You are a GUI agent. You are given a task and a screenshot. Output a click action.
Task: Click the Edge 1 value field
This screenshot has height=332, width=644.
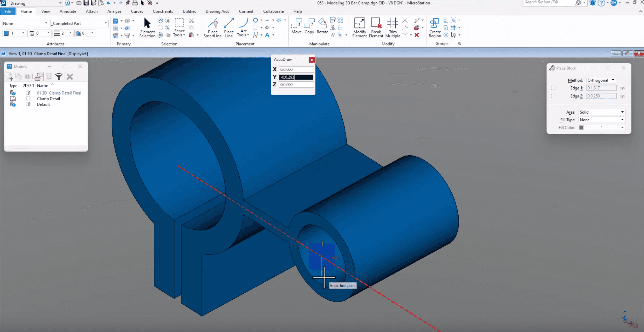[601, 88]
